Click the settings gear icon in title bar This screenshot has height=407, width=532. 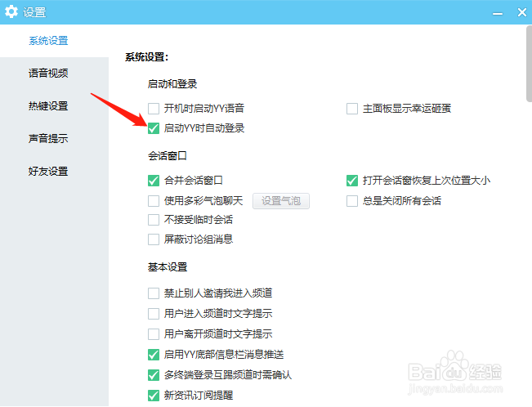[x=11, y=11]
